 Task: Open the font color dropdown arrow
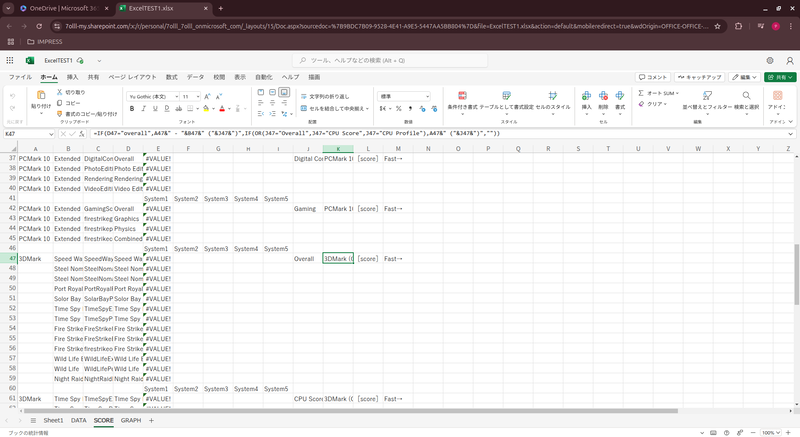(x=230, y=109)
